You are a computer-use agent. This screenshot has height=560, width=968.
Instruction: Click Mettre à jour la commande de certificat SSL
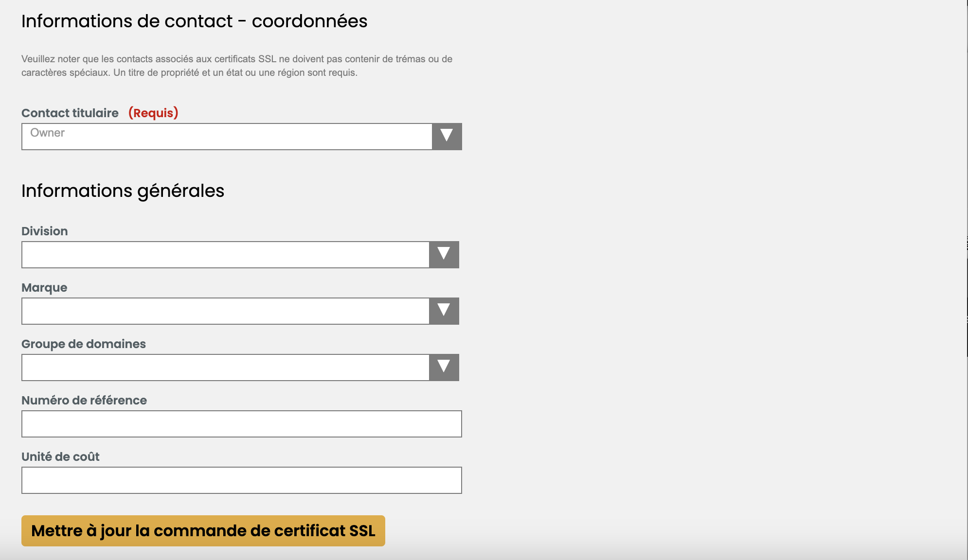pos(203,531)
